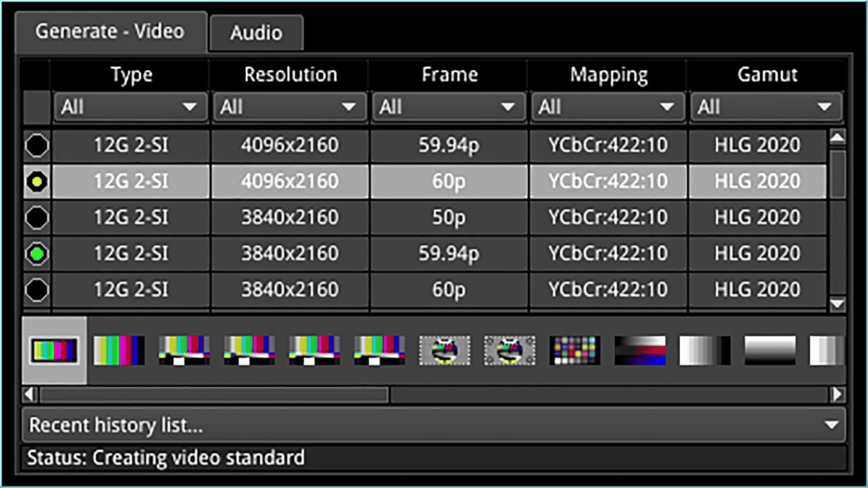Select radio button for 3840x2160 50p row

click(x=37, y=218)
